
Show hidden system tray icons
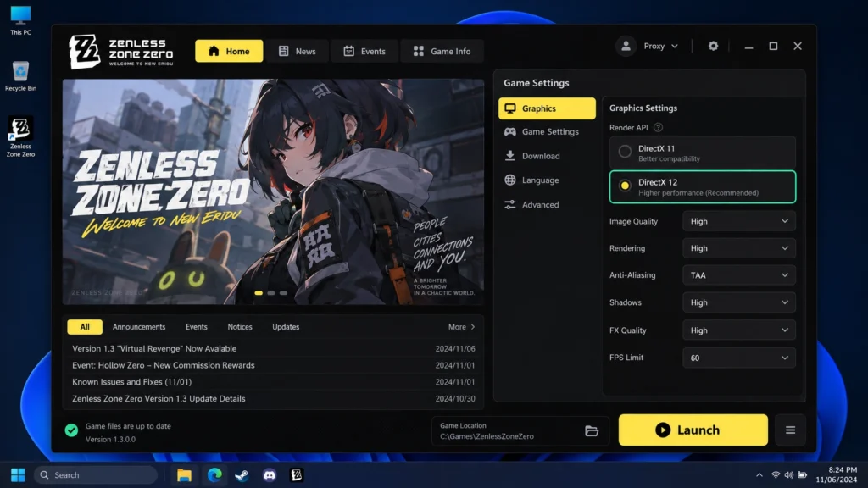tap(759, 474)
